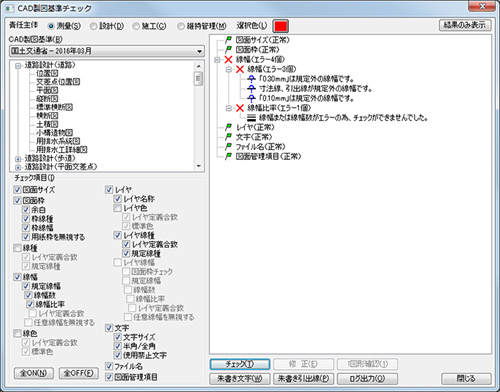500x392 pixels.
Task: Toggle 半角/全角 checkbox
Action: (x=117, y=346)
